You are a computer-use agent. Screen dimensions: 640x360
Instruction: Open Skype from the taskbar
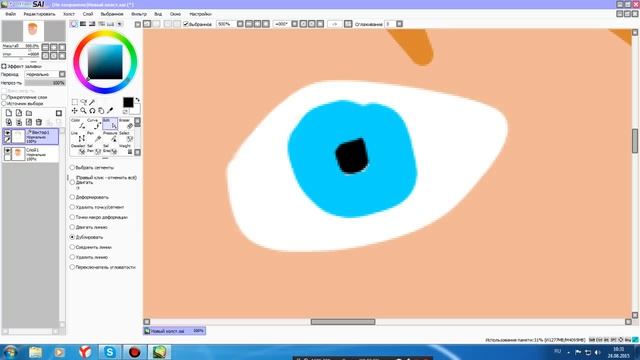[109, 352]
